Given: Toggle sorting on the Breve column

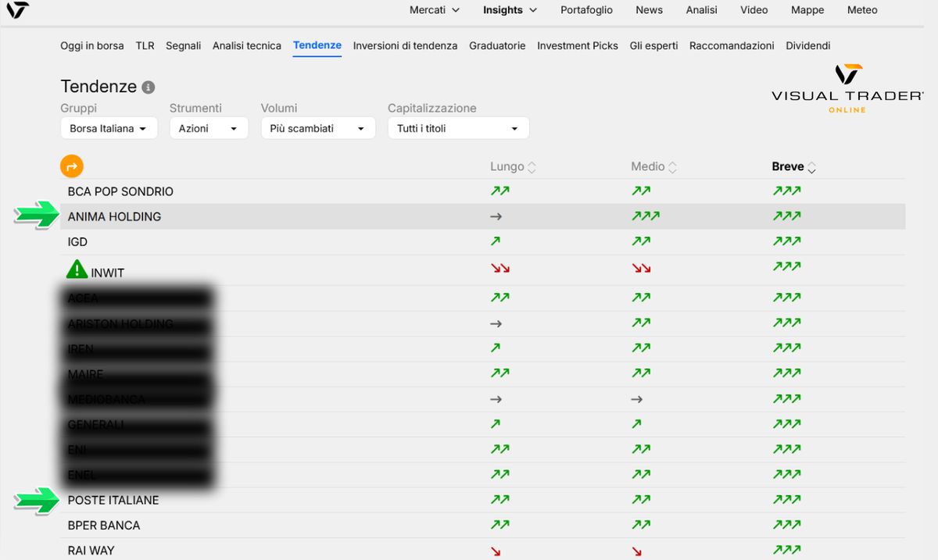Looking at the screenshot, I should pyautogui.click(x=812, y=166).
